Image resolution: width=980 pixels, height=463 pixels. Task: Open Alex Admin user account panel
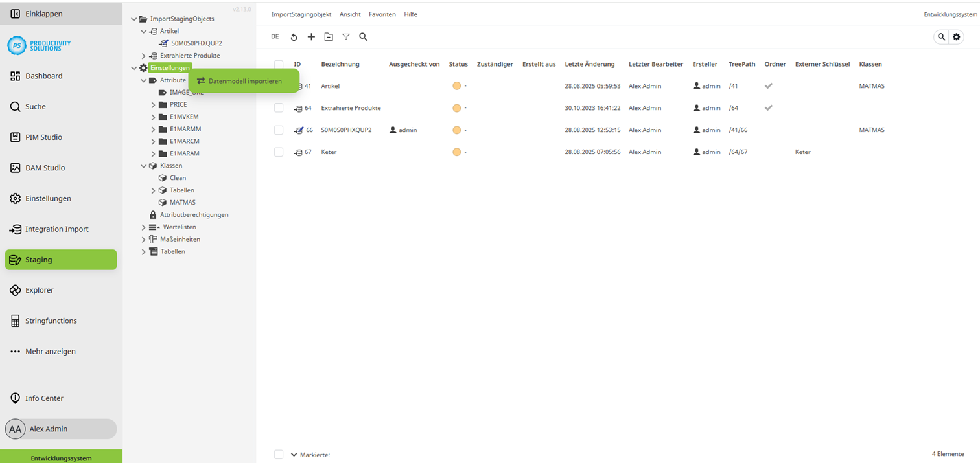[60, 429]
